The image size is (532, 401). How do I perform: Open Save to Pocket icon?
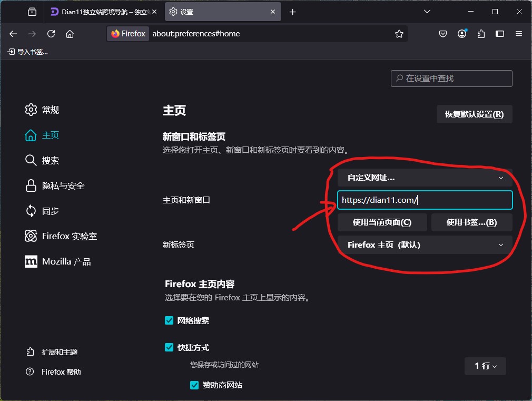443,34
